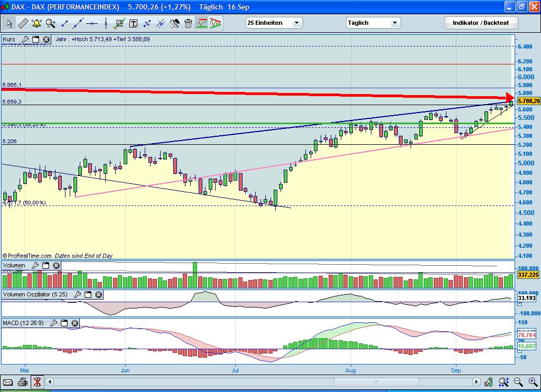Image resolution: width=541 pixels, height=392 pixels.
Task: Select the vertical line tool
Action: [x=106, y=23]
